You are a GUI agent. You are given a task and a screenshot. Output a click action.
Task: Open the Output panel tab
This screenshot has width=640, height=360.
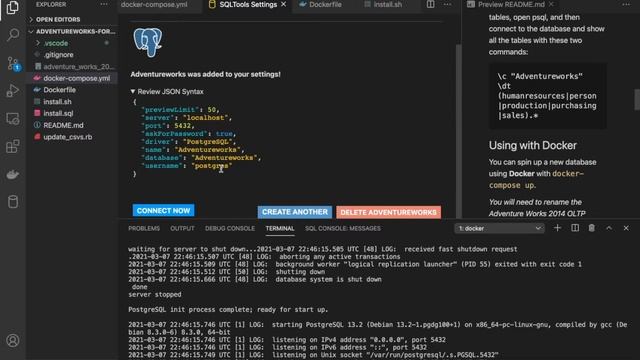[182, 228]
